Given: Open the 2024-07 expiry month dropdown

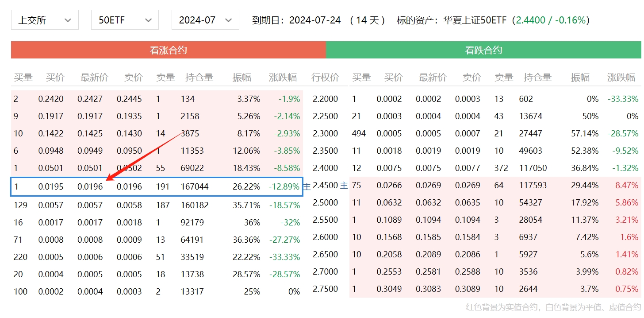Looking at the screenshot, I should click(x=205, y=20).
